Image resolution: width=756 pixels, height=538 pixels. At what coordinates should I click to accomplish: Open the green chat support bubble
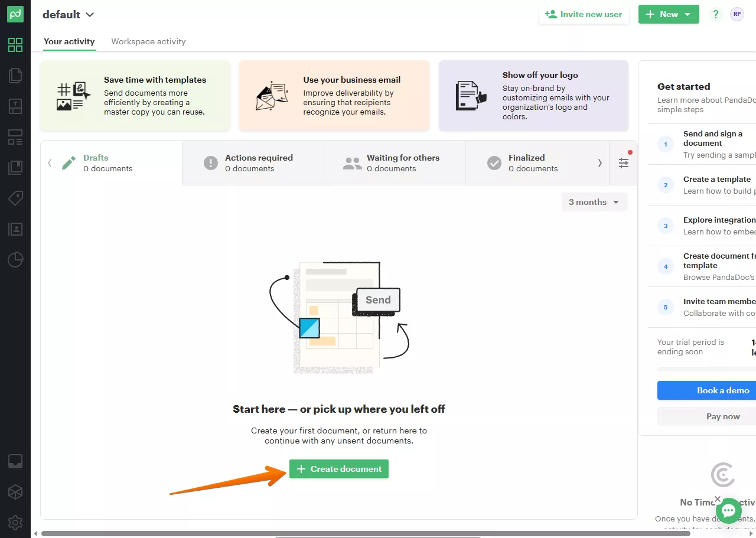click(728, 511)
